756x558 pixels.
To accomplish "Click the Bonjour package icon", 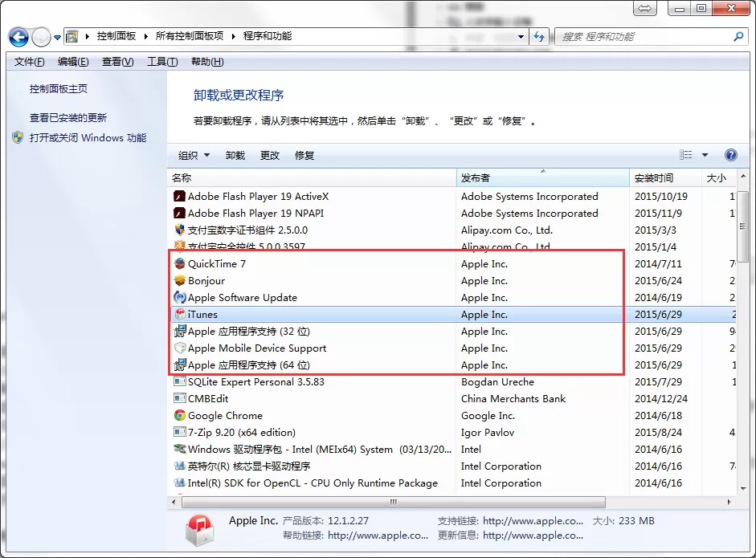I will [x=179, y=280].
